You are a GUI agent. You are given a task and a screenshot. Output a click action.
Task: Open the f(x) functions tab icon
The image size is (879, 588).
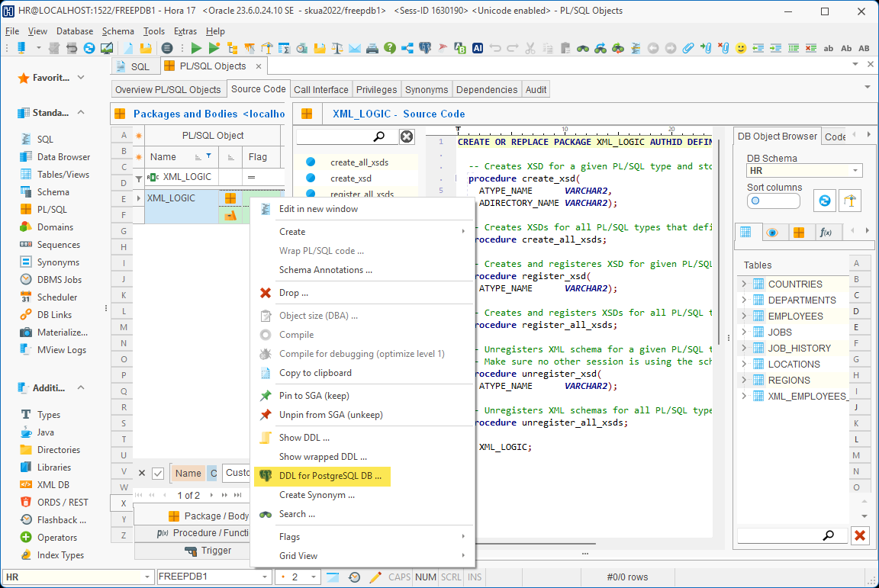[x=825, y=233]
